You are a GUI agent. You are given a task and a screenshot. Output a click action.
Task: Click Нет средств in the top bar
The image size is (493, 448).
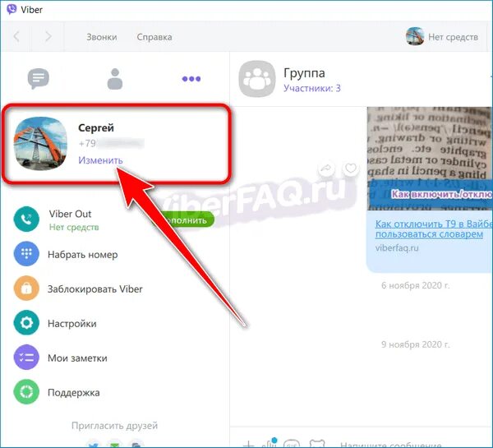453,37
